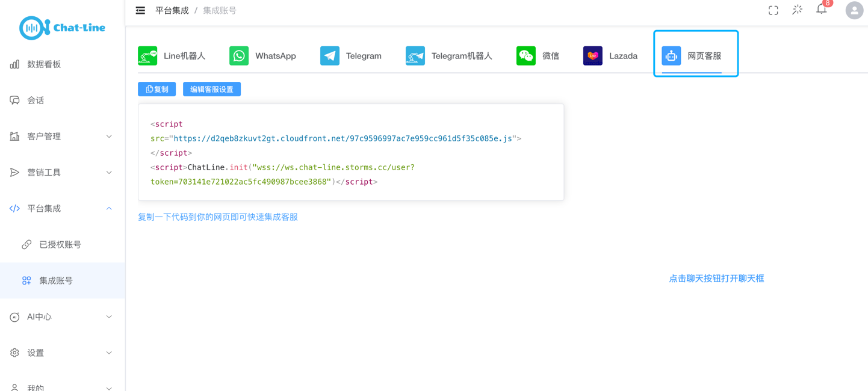Click the 平台集成 code brackets icon
This screenshot has height=391, width=868.
(x=14, y=209)
